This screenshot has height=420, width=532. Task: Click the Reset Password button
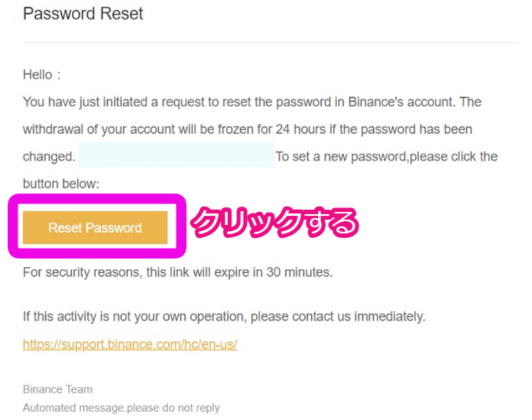[x=95, y=228]
